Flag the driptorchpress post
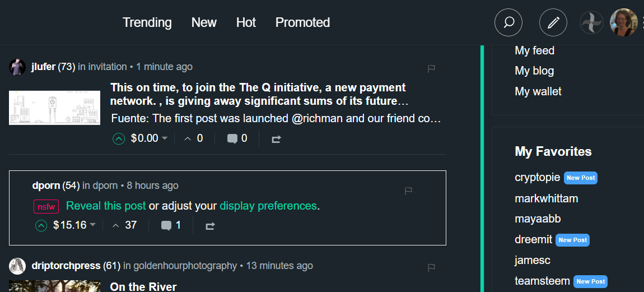 [x=431, y=268]
